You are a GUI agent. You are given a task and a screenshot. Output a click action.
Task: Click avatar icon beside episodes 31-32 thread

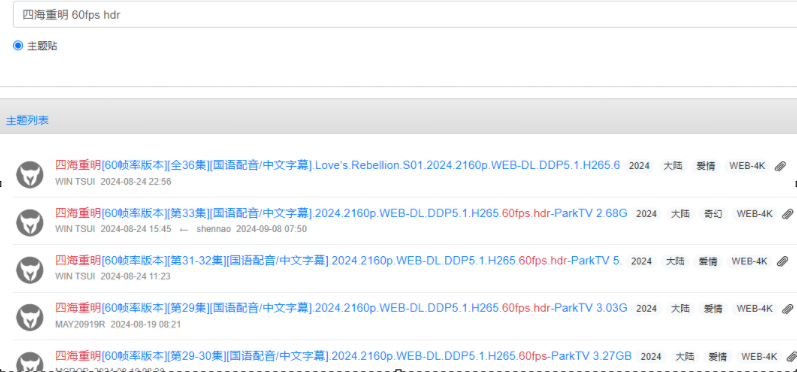tap(29, 269)
